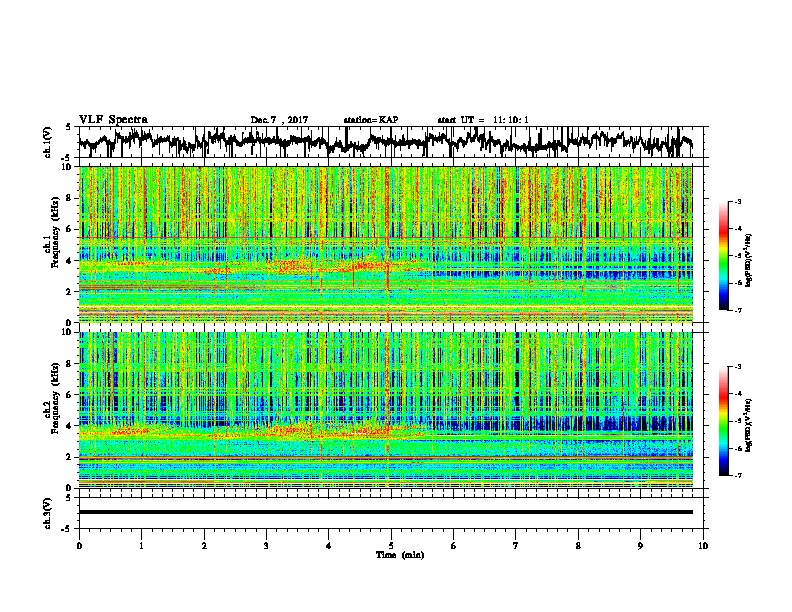The image size is (792, 612).
Task: Click the ch.1 spectrogram color bar
Action: pos(723,256)
